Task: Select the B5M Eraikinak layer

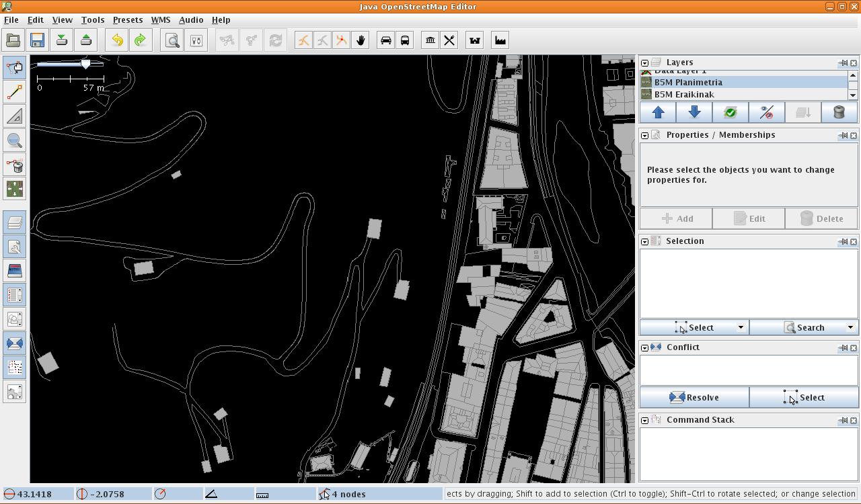Action: (684, 94)
